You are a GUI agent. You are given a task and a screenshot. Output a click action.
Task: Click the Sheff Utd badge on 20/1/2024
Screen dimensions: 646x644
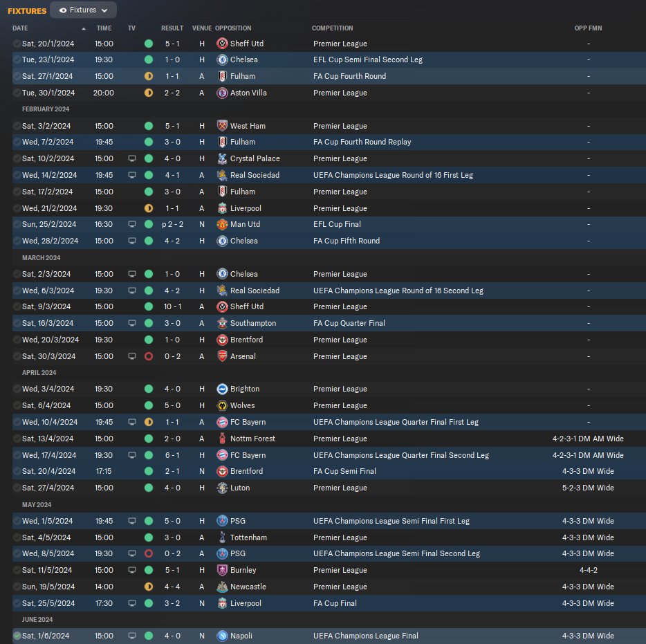222,44
